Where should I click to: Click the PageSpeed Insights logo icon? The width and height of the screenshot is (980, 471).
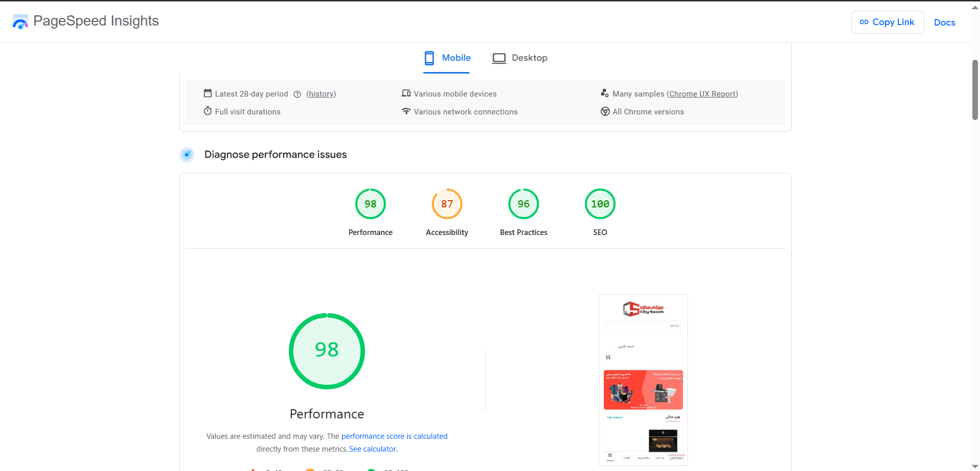pos(20,21)
